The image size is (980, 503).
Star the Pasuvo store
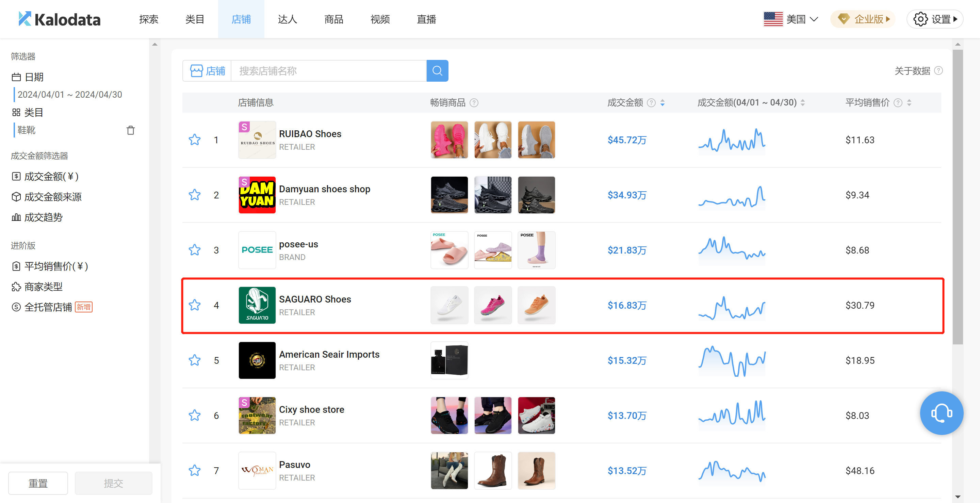194,471
